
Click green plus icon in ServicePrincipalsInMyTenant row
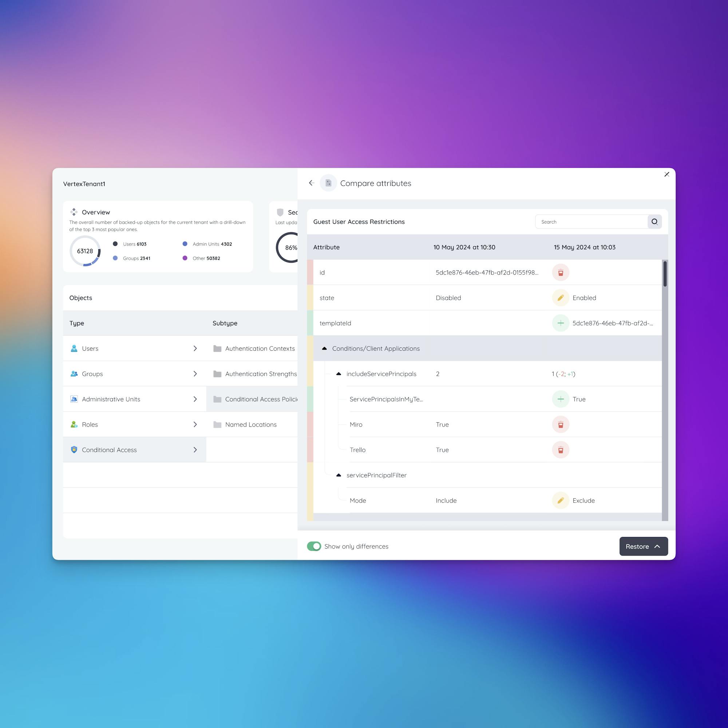560,399
